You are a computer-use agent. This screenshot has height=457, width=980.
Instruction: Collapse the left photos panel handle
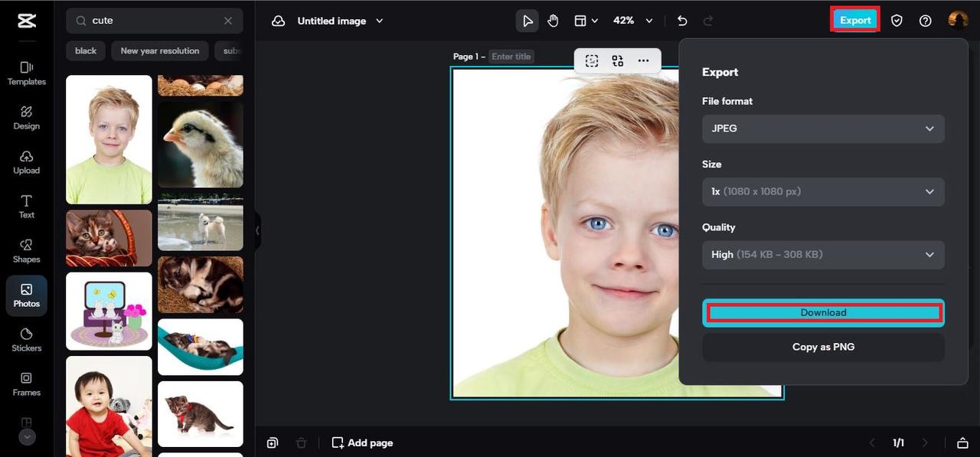pos(257,230)
